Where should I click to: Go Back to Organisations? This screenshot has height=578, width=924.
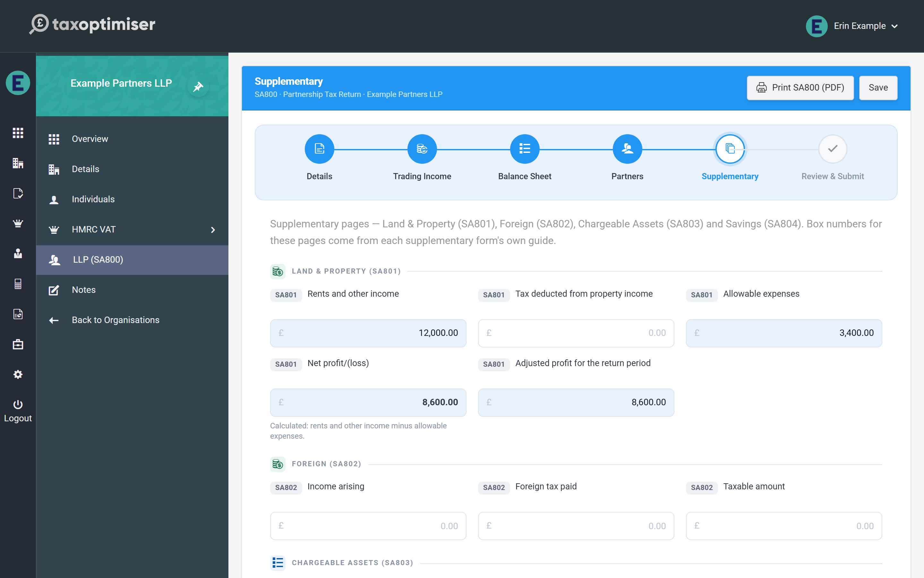click(132, 320)
